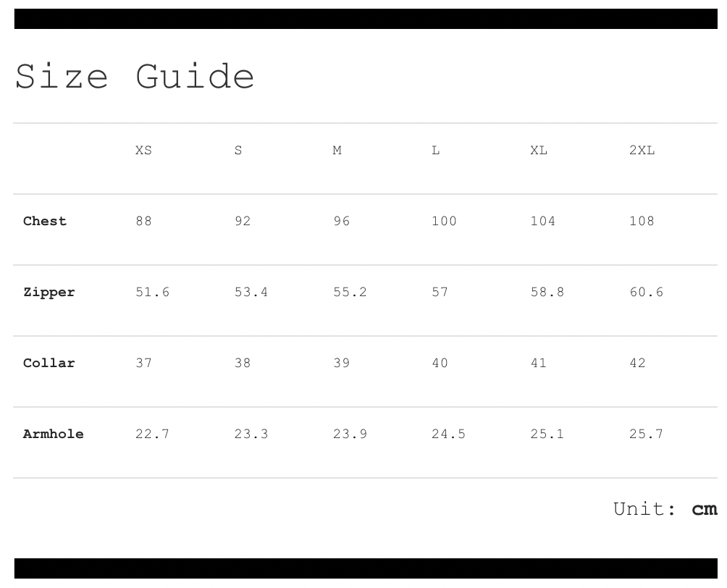Click the Size Guide heading
Image resolution: width=727 pixels, height=588 pixels.
click(135, 77)
